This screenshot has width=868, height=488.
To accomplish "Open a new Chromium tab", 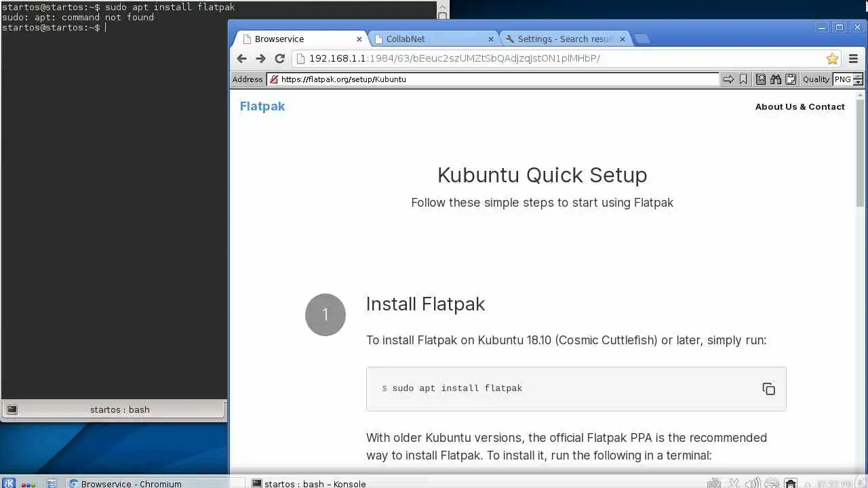I will pos(642,39).
